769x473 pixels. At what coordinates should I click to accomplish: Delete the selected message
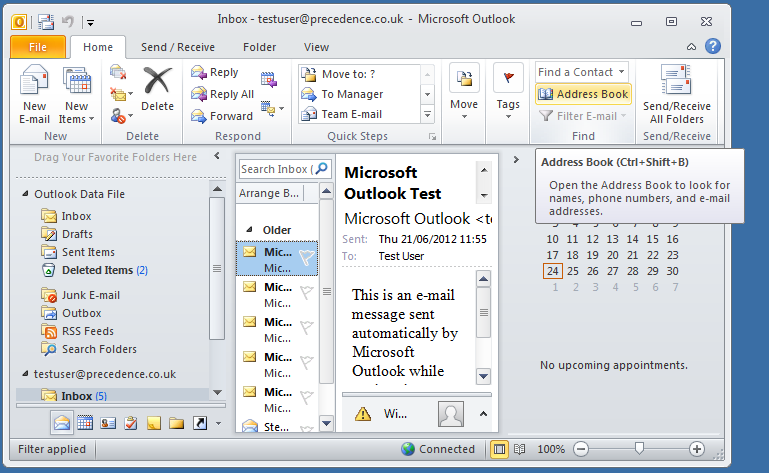157,89
